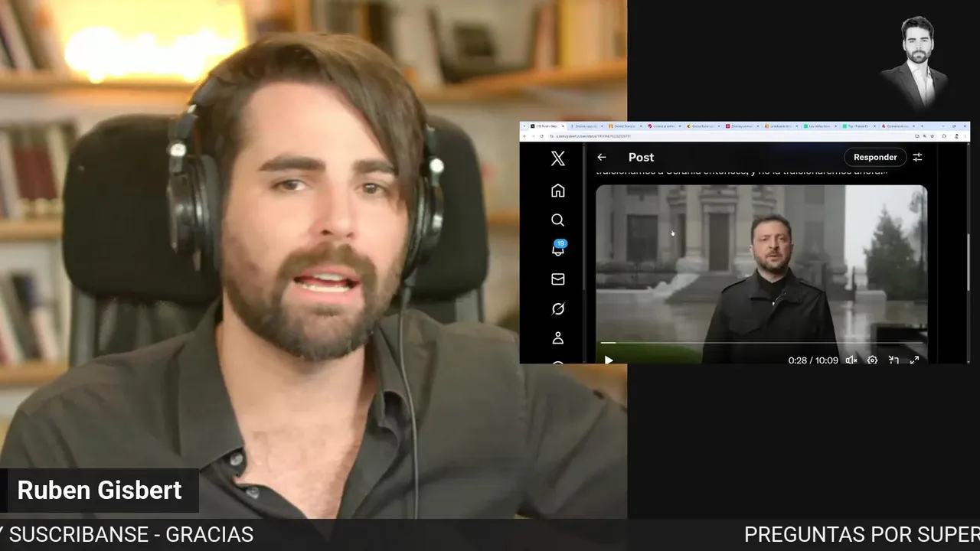The image size is (980, 551).
Task: Open the tab search dropdown chevron
Action: click(x=524, y=126)
